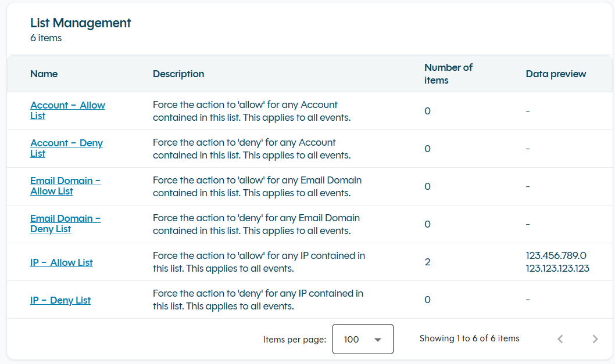Click the Name column header
615x364 pixels.
tap(44, 74)
